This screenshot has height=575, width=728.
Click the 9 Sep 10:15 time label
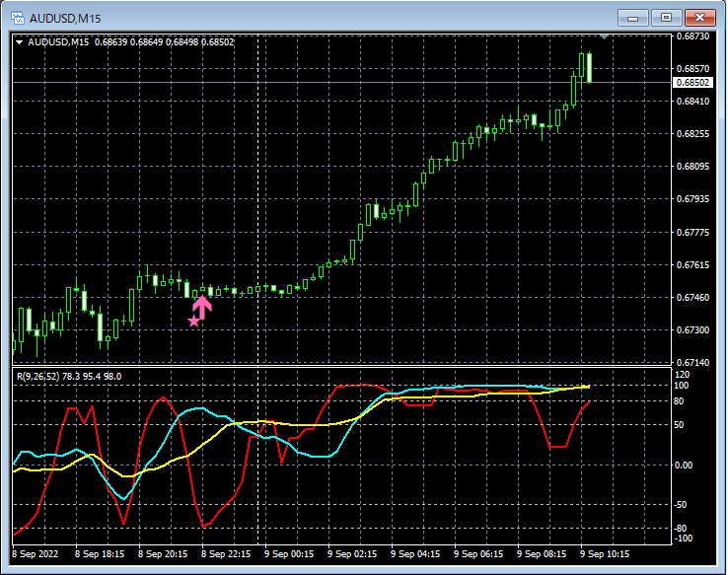coord(605,554)
